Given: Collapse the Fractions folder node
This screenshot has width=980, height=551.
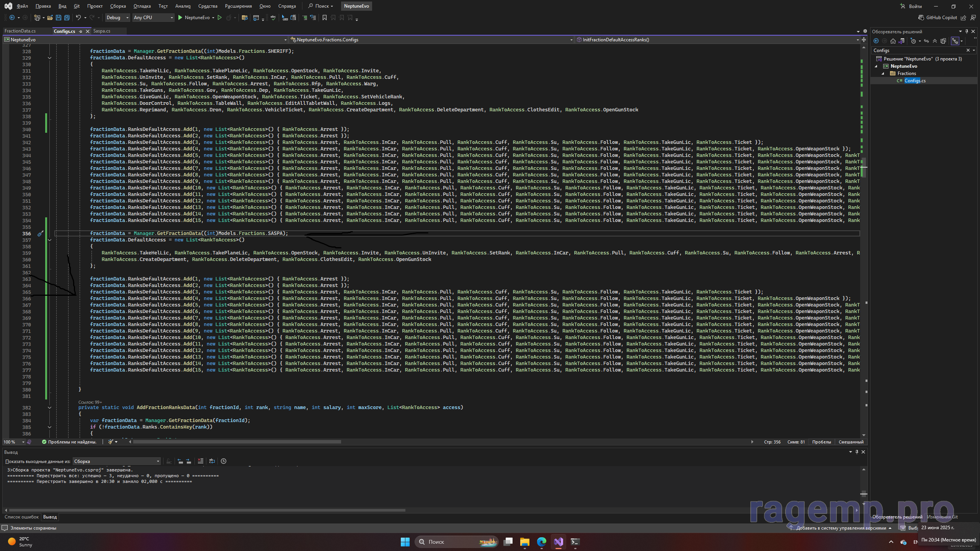Looking at the screenshot, I should tap(883, 73).
